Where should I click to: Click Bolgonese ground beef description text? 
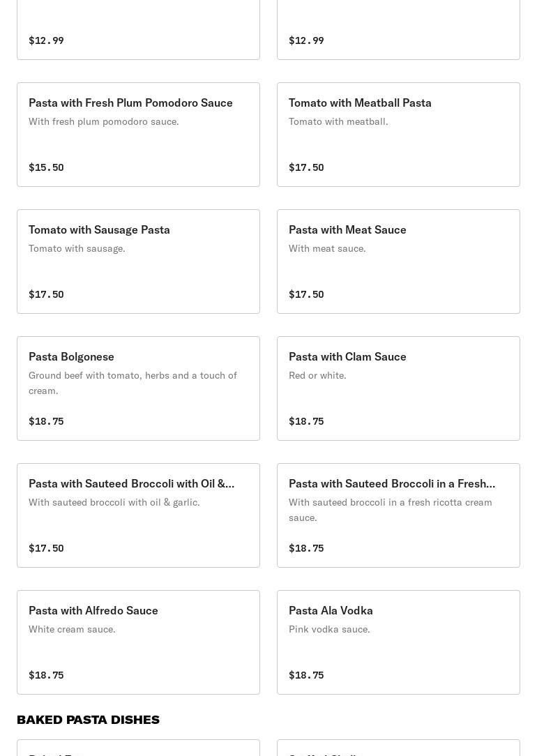coord(133,383)
